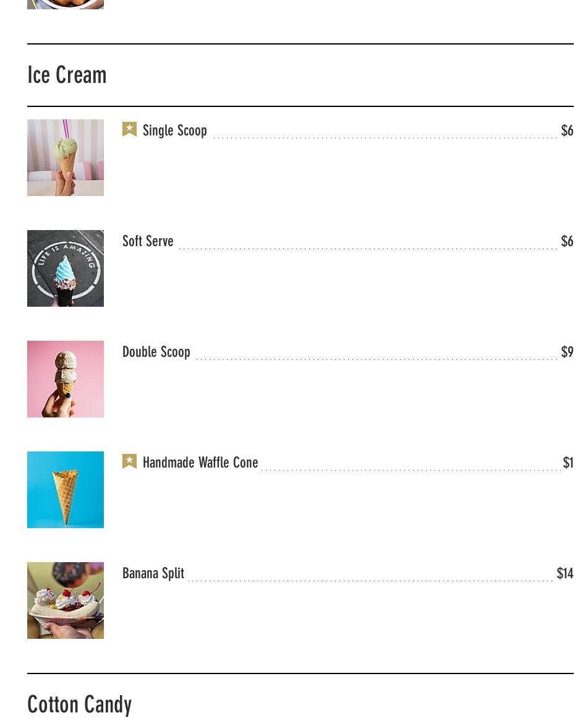
Task: Click the cropped food photo above Ice Cream
Action: click(66, 4)
